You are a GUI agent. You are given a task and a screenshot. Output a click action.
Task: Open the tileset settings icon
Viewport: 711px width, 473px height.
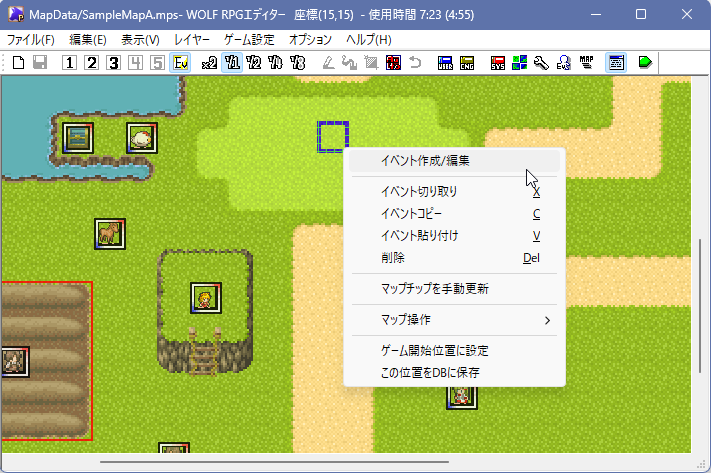[x=519, y=63]
